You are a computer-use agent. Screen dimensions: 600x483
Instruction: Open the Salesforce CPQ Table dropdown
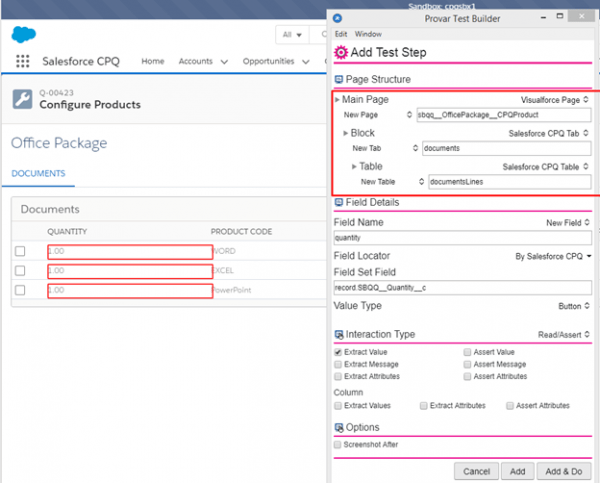point(546,167)
